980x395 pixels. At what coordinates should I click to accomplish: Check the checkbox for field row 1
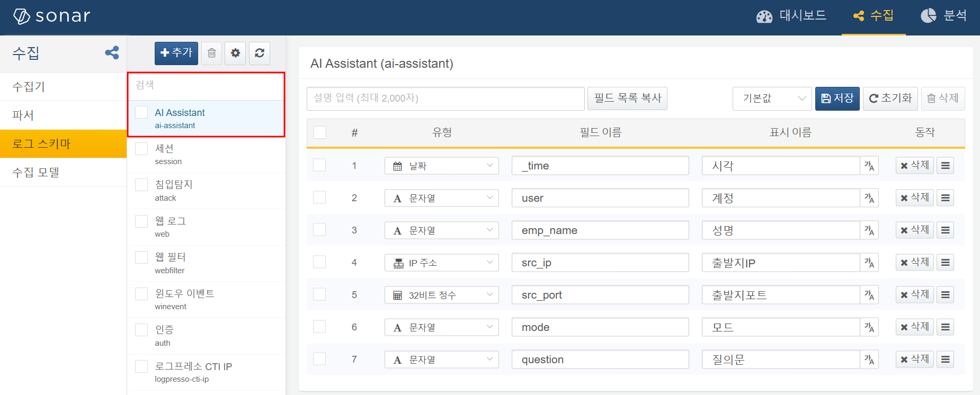[x=319, y=165]
